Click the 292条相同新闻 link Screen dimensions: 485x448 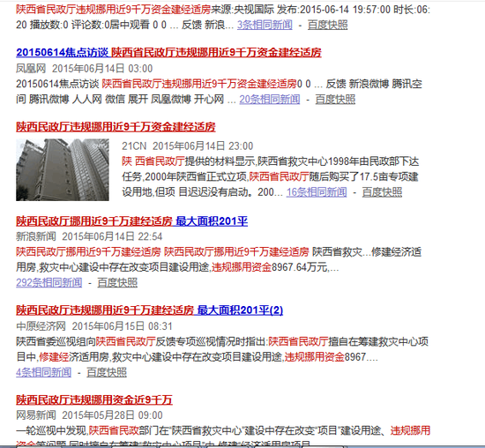tap(49, 282)
